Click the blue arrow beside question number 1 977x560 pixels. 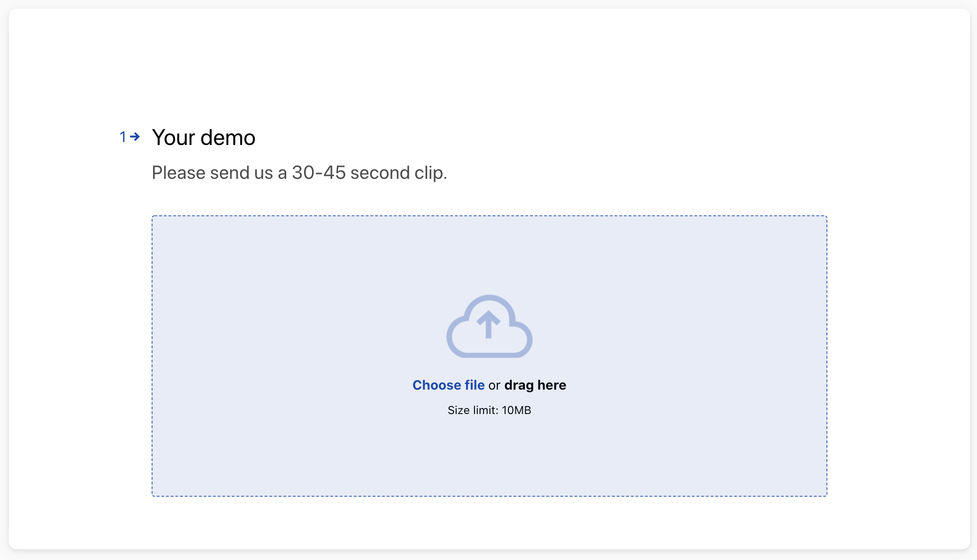135,137
